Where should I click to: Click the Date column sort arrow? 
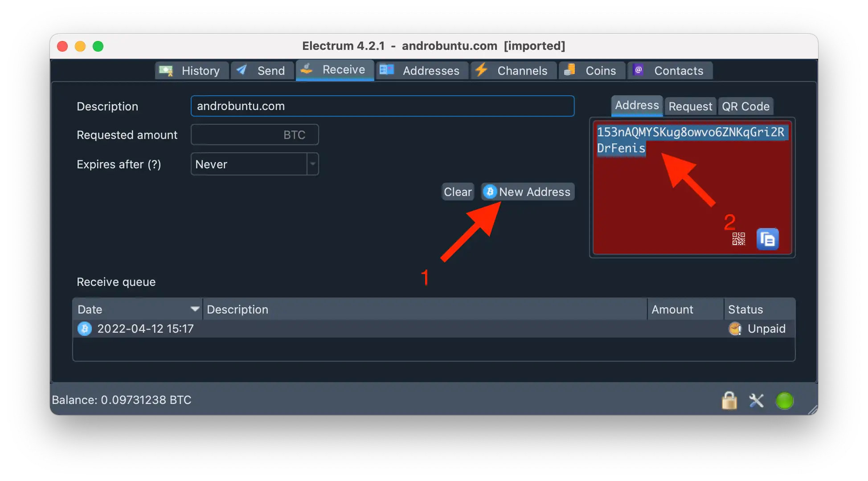[x=195, y=309]
